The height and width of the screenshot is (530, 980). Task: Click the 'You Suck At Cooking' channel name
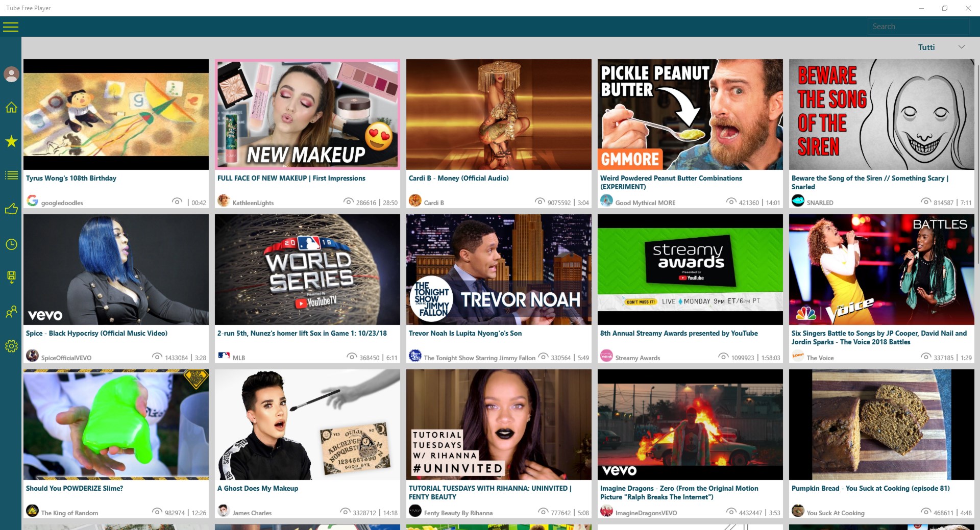[836, 513]
